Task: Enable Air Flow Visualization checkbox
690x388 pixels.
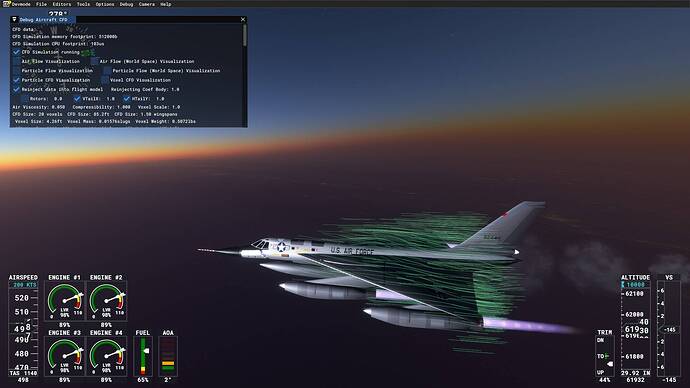Action: click(17, 61)
